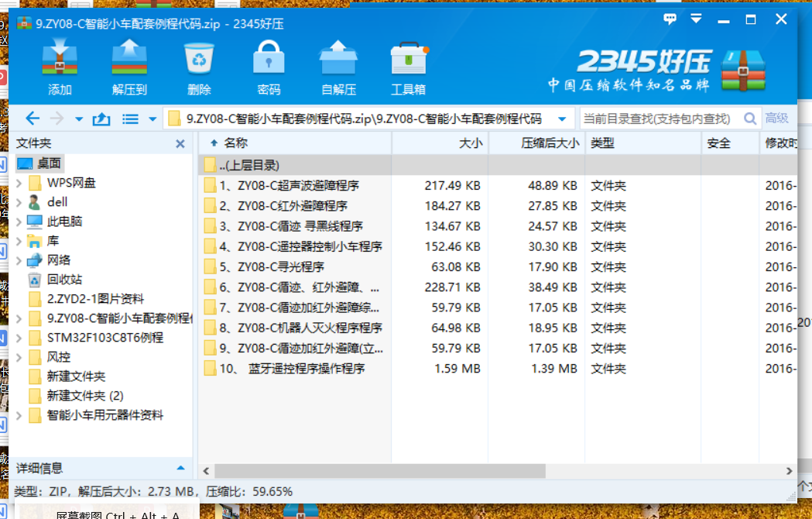Click the 228.71 KB size cell

pyautogui.click(x=453, y=287)
